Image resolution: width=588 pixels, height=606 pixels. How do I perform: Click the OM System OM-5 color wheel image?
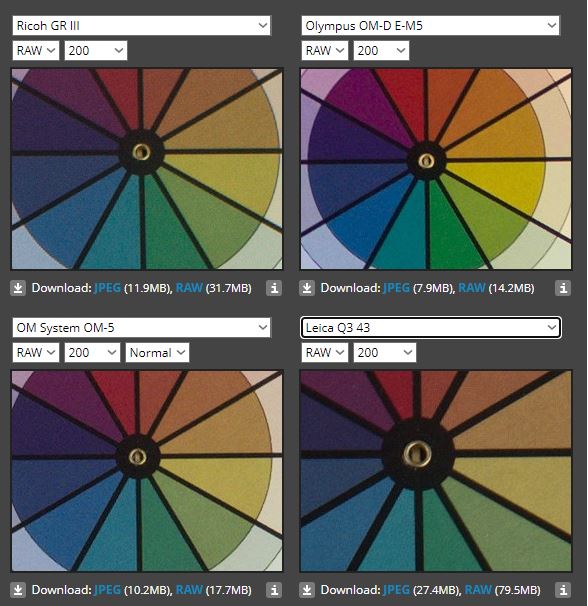pos(147,471)
